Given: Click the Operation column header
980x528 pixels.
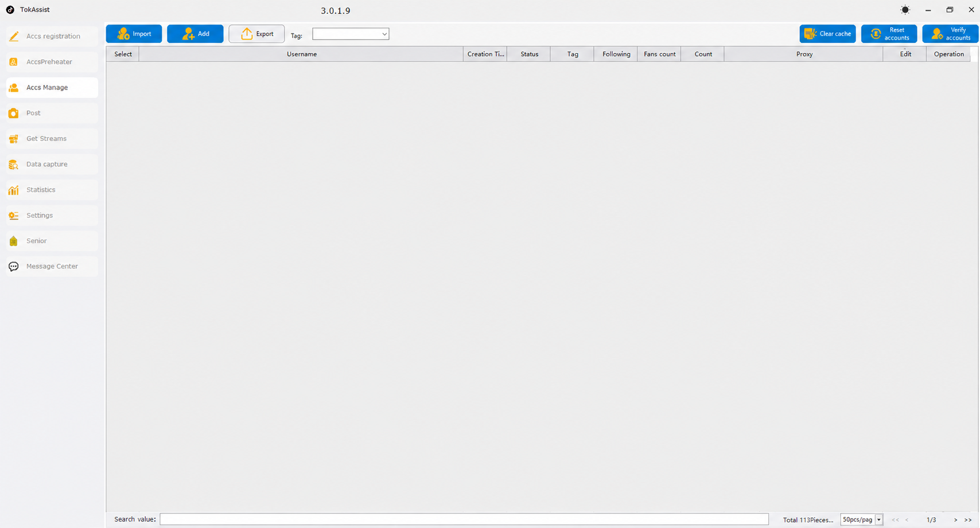Looking at the screenshot, I should click(948, 54).
